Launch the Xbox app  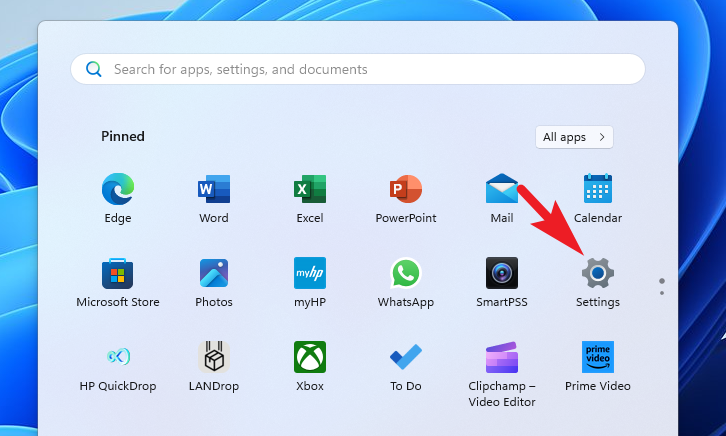310,357
